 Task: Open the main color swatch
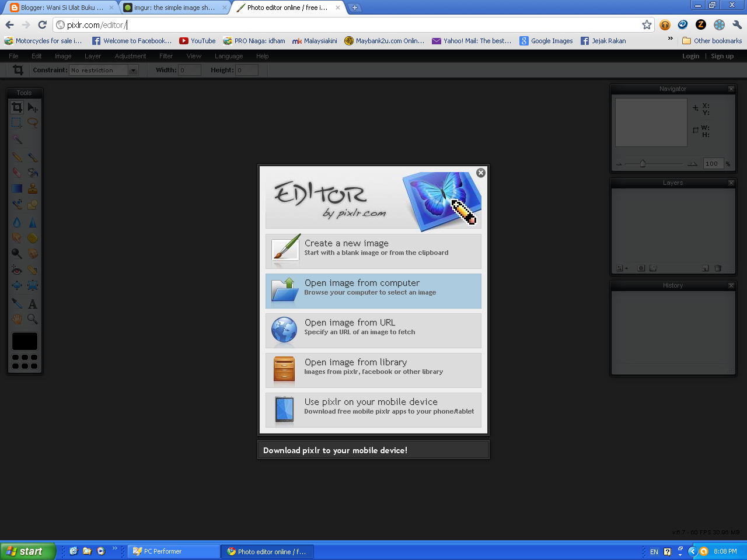[x=25, y=341]
